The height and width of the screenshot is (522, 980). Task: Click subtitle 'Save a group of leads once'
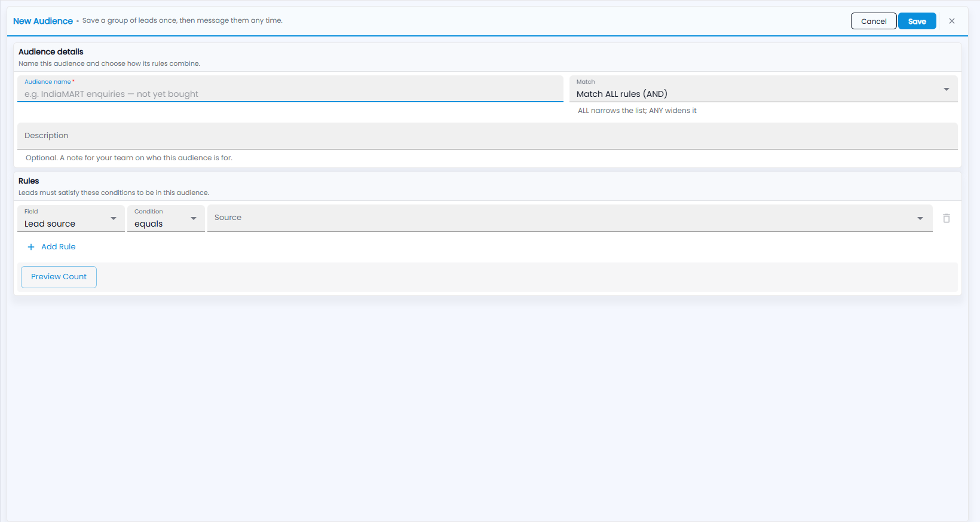(182, 20)
